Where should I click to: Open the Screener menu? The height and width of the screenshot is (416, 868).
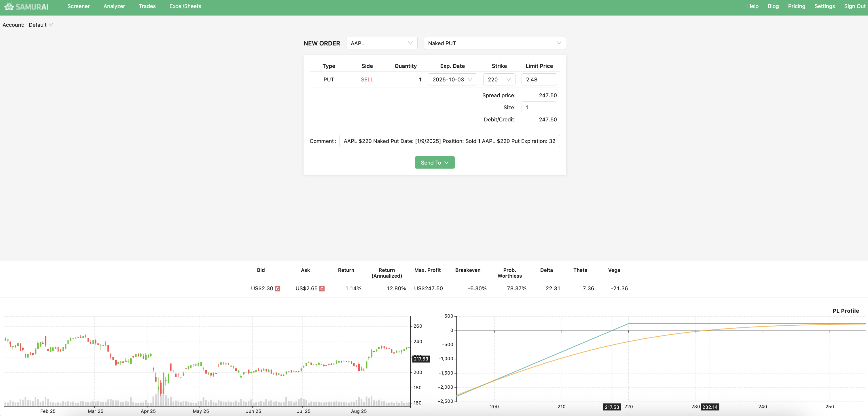pyautogui.click(x=78, y=6)
